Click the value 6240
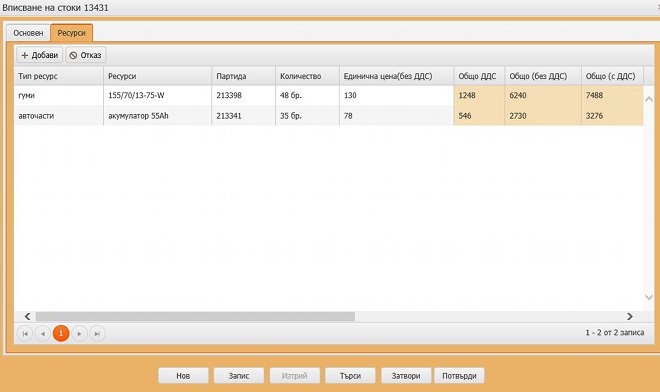The width and height of the screenshot is (660, 392). tap(543, 96)
